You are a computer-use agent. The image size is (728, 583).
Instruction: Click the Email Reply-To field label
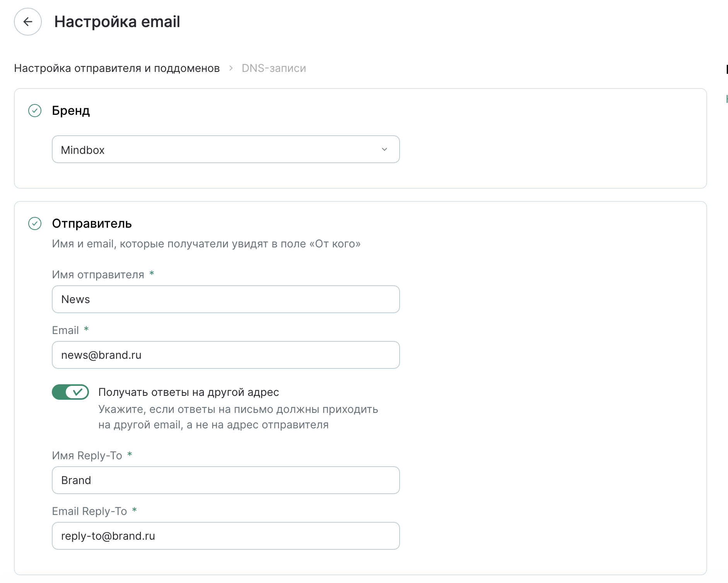click(89, 511)
